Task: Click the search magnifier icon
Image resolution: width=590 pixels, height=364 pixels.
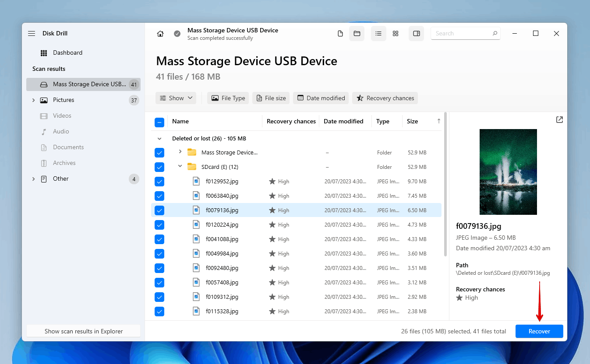Action: (x=495, y=33)
